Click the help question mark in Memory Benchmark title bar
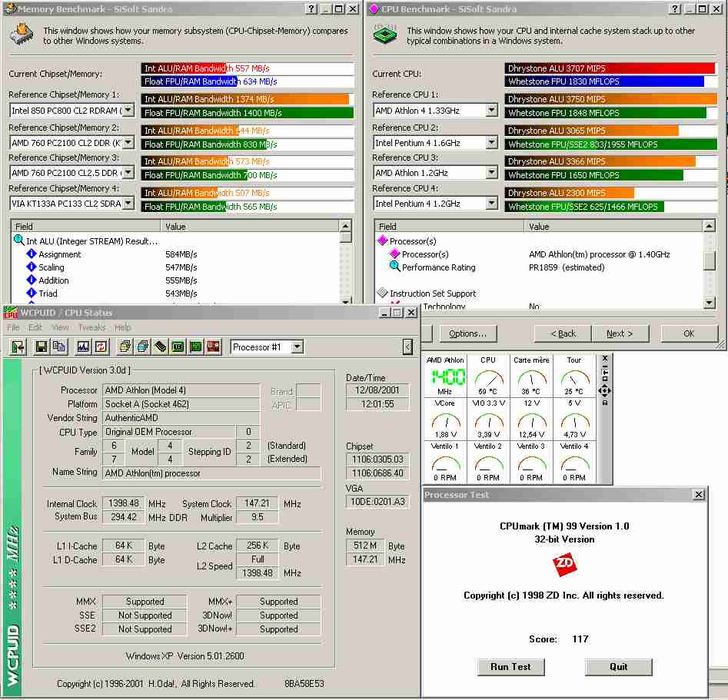Viewport: 728px width, 700px height. 312,8
